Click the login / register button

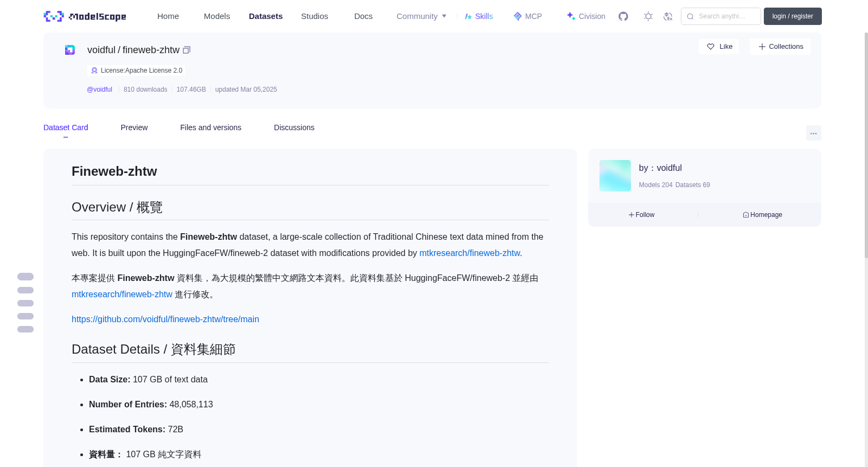click(x=793, y=16)
